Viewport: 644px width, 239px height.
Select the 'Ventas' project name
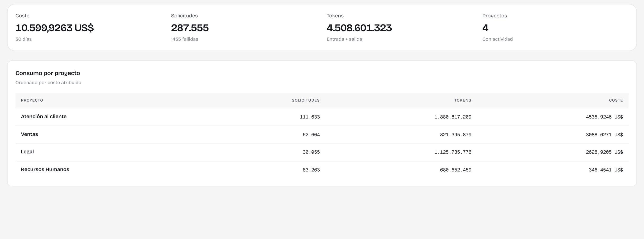tap(30, 134)
